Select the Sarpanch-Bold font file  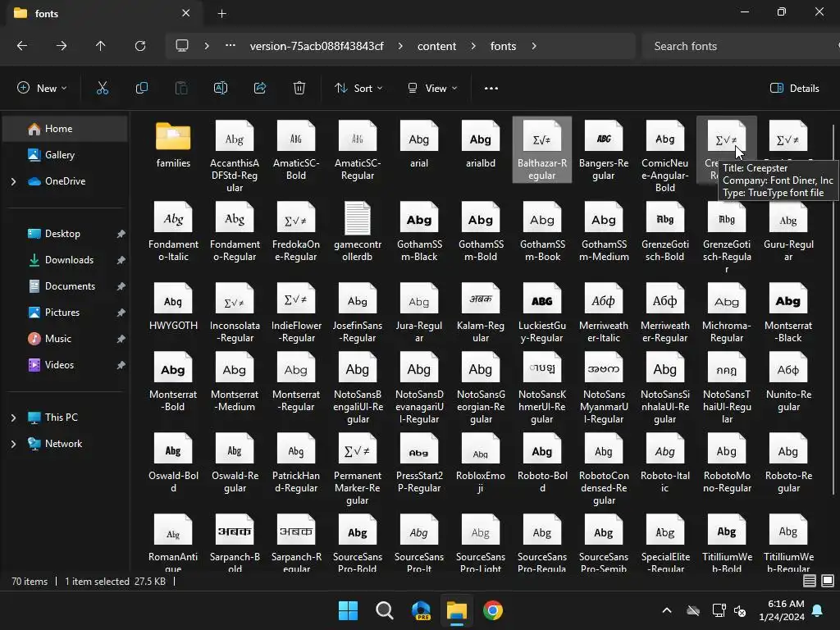[x=235, y=542]
